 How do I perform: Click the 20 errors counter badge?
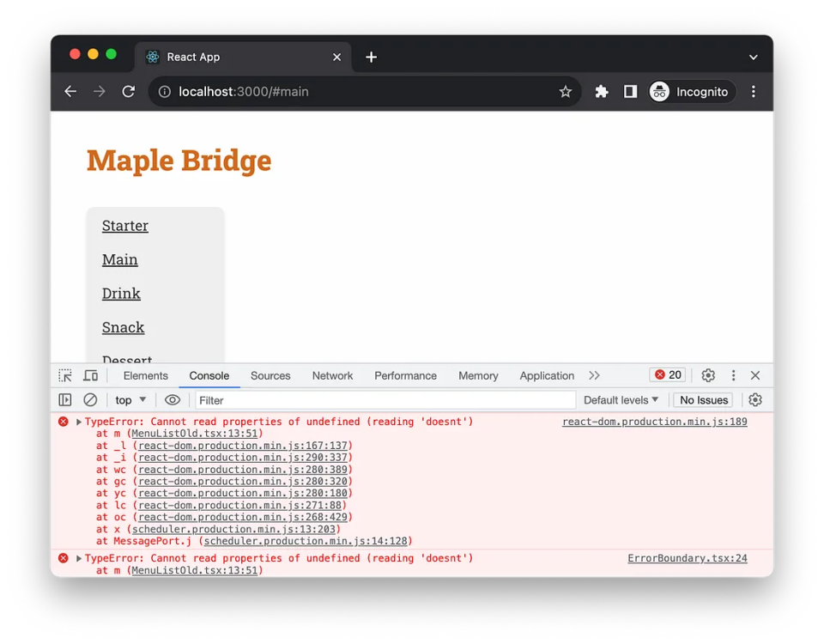[x=668, y=375]
